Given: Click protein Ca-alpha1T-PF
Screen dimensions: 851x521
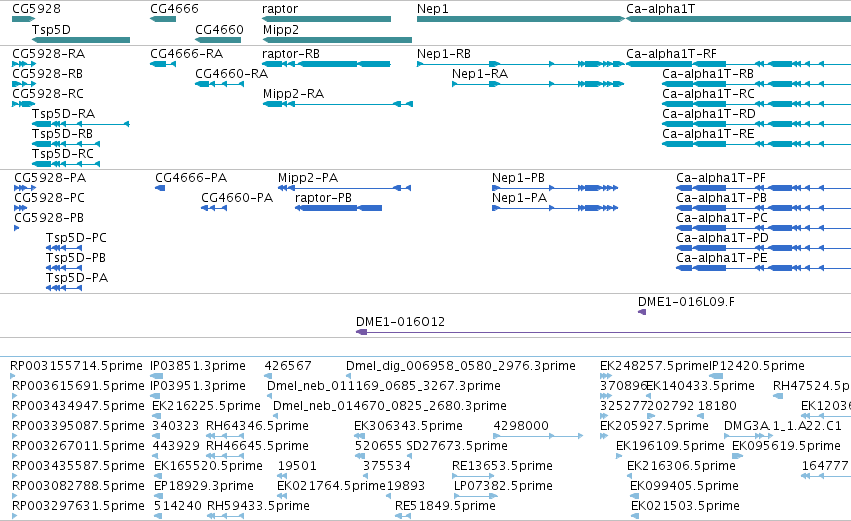Looking at the screenshot, I should pyautogui.click(x=721, y=178).
